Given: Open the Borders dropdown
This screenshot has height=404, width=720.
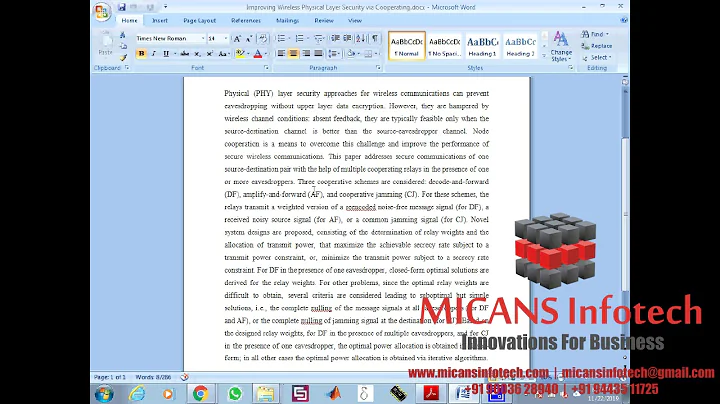Looking at the screenshot, I should [377, 54].
